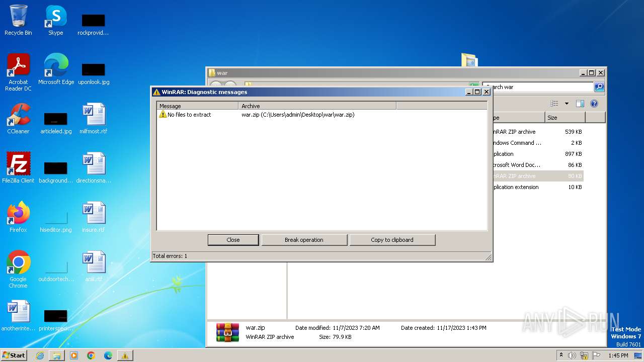Screen dimensions: 644x362
Task: Open Edge from the taskbar
Action: [108, 355]
